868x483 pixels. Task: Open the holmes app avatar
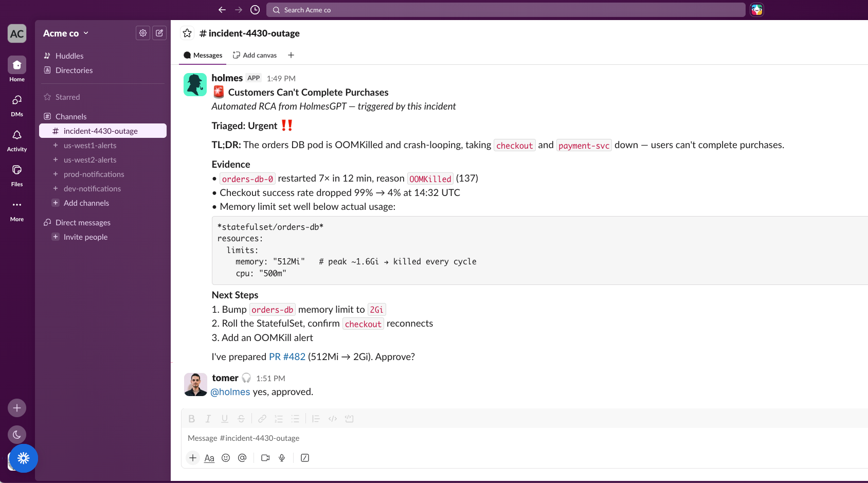(x=195, y=84)
